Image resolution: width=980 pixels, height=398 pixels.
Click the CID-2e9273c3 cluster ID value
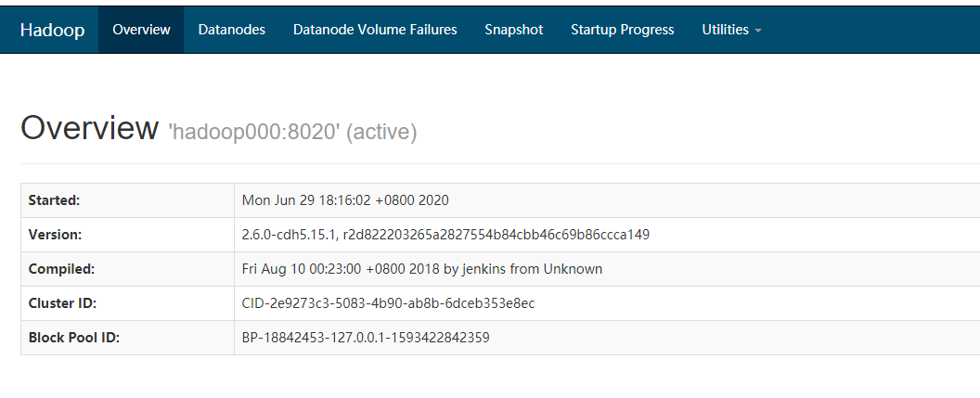(388, 303)
